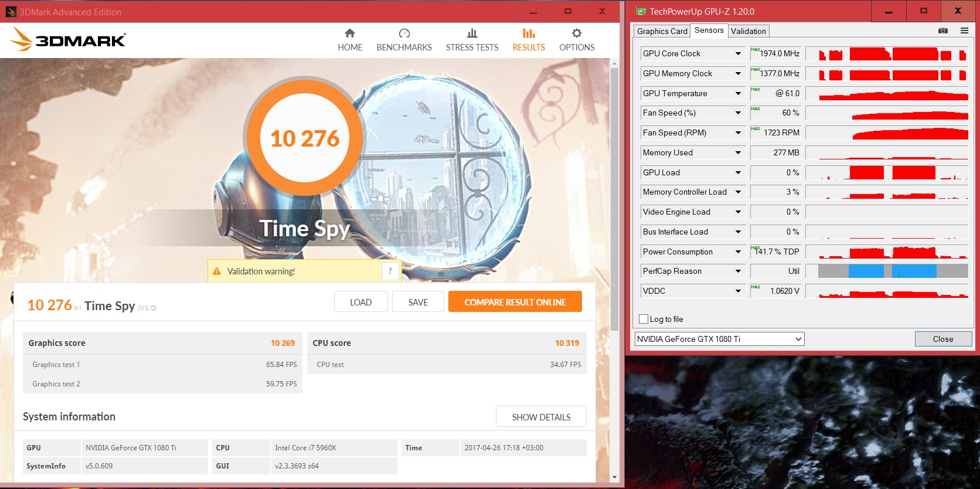
Task: Click the LOAD button
Action: [361, 302]
